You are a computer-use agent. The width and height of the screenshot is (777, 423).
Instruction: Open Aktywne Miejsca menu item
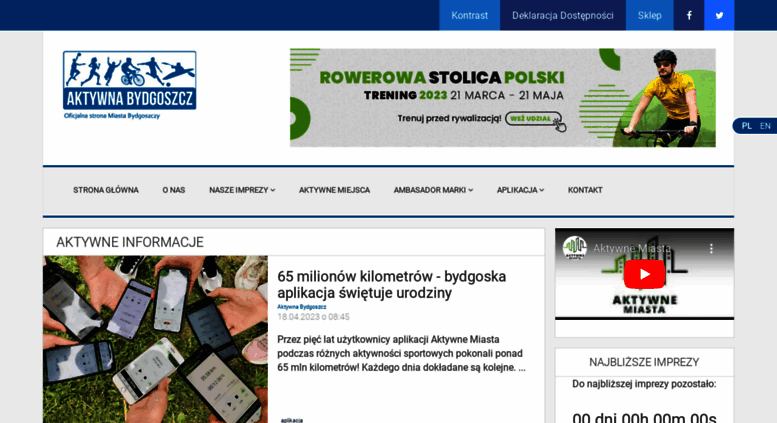click(334, 190)
